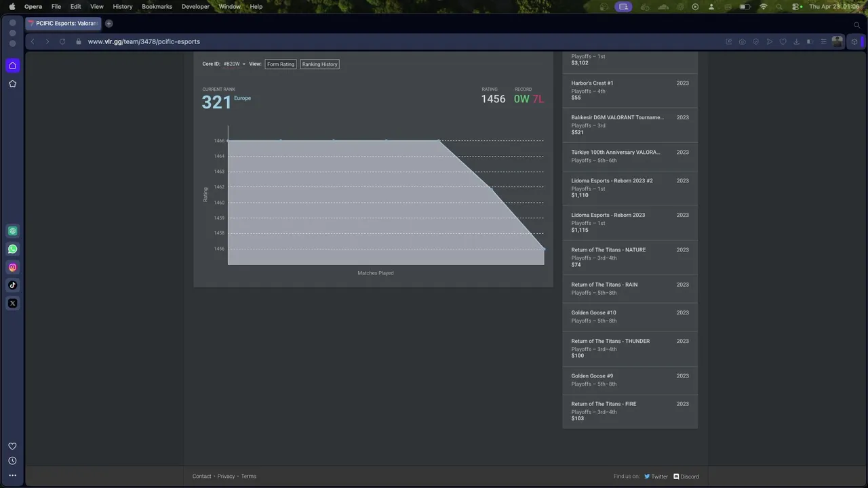Open the Help menu
The image size is (868, 488).
point(256,6)
